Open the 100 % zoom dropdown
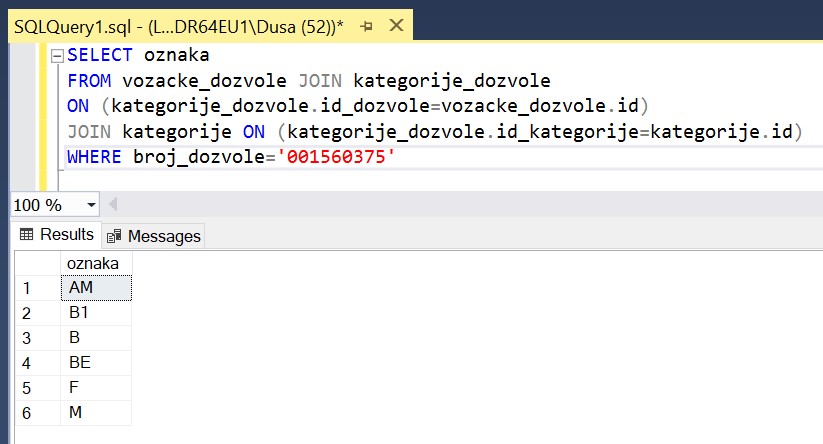Image resolution: width=823 pixels, height=444 pixels. pyautogui.click(x=92, y=205)
